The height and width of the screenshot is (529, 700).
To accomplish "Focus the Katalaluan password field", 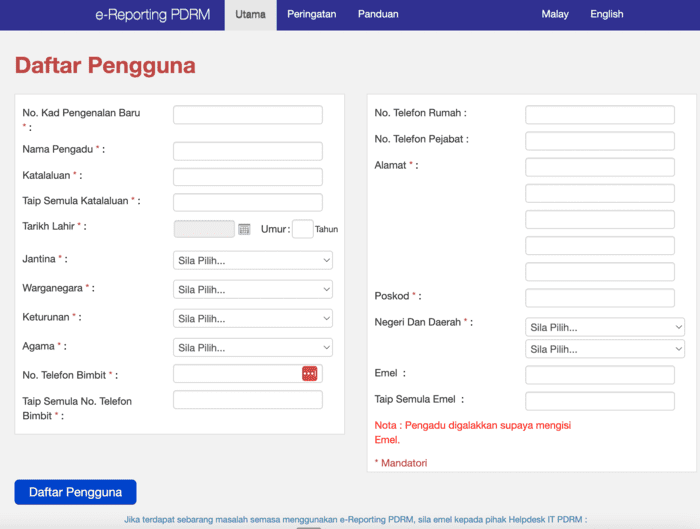I will coord(248,177).
